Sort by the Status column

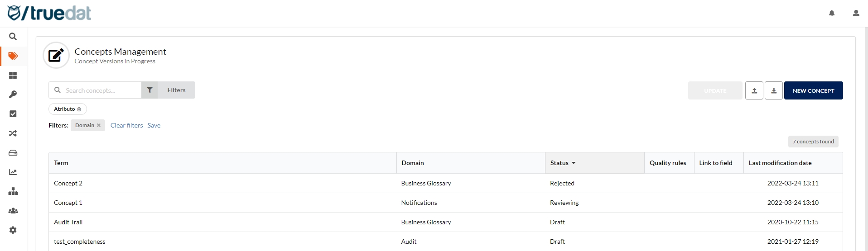(563, 163)
